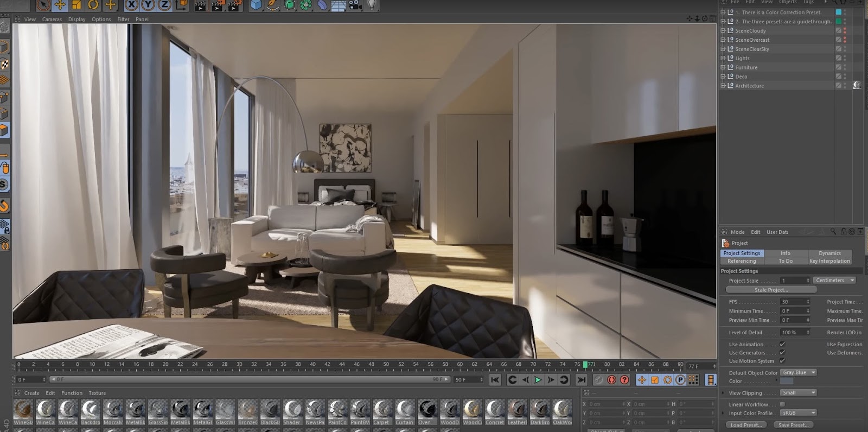The width and height of the screenshot is (868, 432).
Task: Open the Key Interpolation tab
Action: [x=829, y=261]
